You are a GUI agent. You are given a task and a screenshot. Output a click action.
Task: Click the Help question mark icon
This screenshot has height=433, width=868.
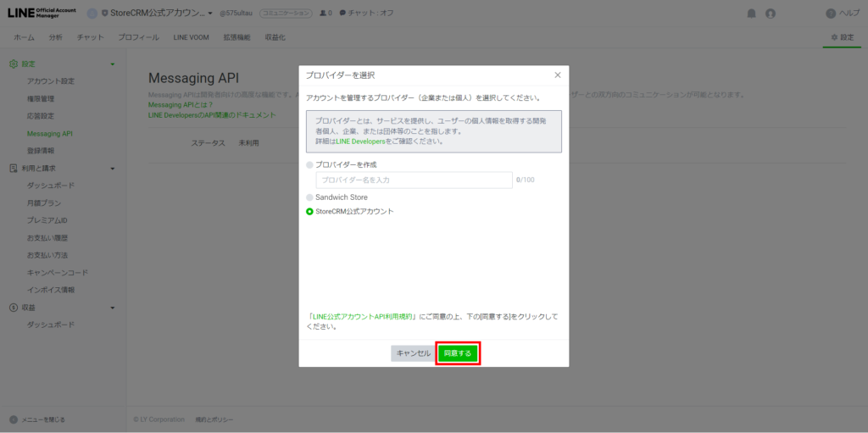tap(831, 14)
